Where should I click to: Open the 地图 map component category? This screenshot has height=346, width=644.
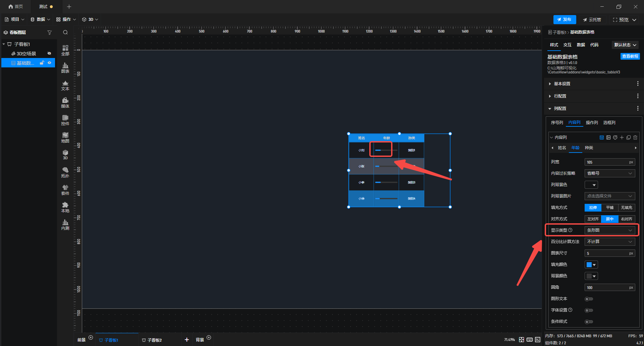coord(65,137)
